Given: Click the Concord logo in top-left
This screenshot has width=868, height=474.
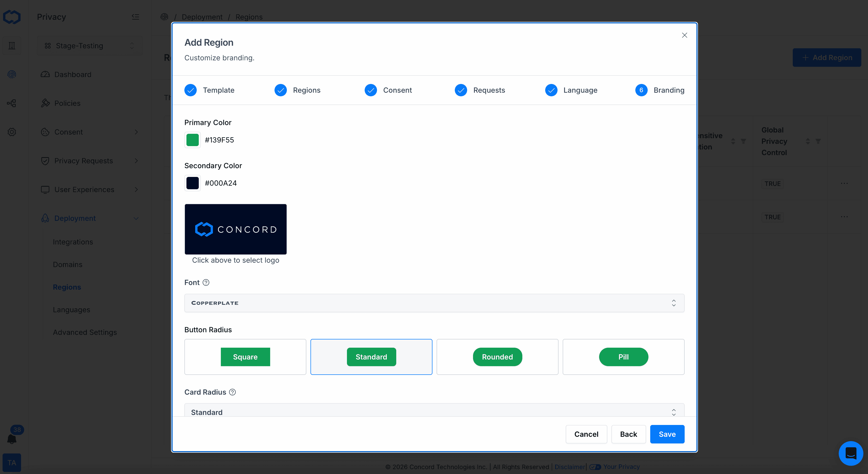Looking at the screenshot, I should coord(12,17).
